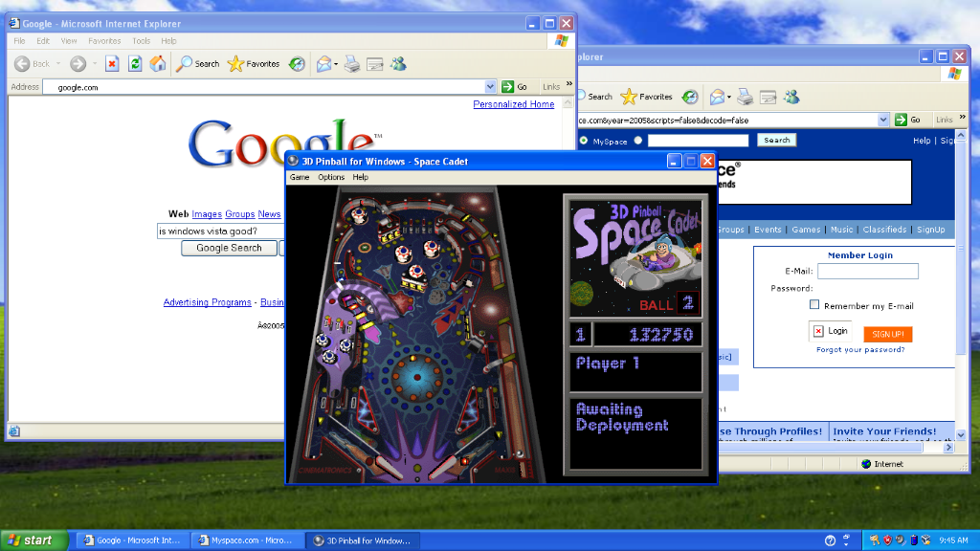
Task: Open Music link in Myspace navigation
Action: (842, 230)
